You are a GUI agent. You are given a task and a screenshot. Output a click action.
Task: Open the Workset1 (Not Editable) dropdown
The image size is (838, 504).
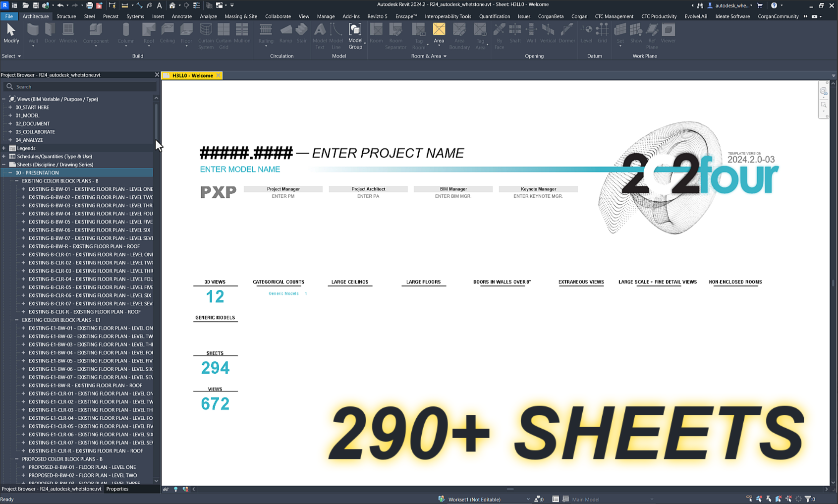489,499
